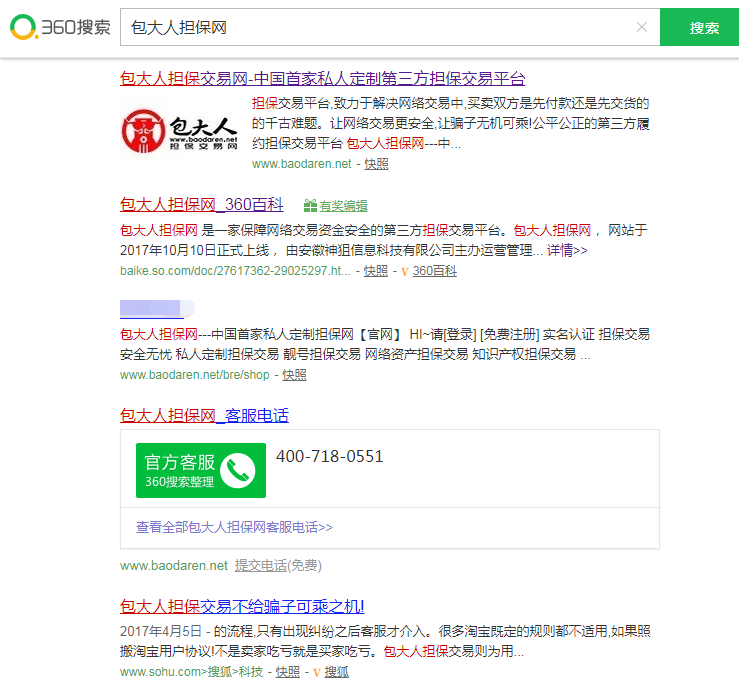Screen dimensions: 739x691
Task: Open 包大人担保交易网 first result title
Action: 322,79
